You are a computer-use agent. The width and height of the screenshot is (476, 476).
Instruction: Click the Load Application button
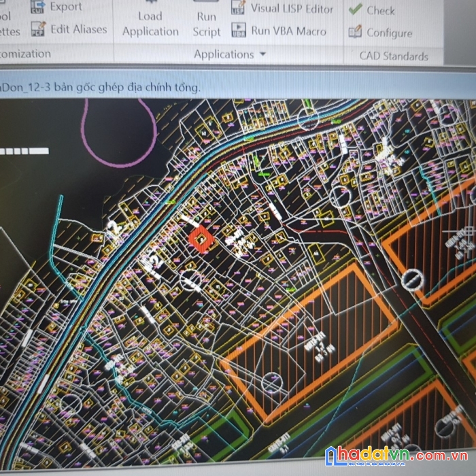point(150,23)
